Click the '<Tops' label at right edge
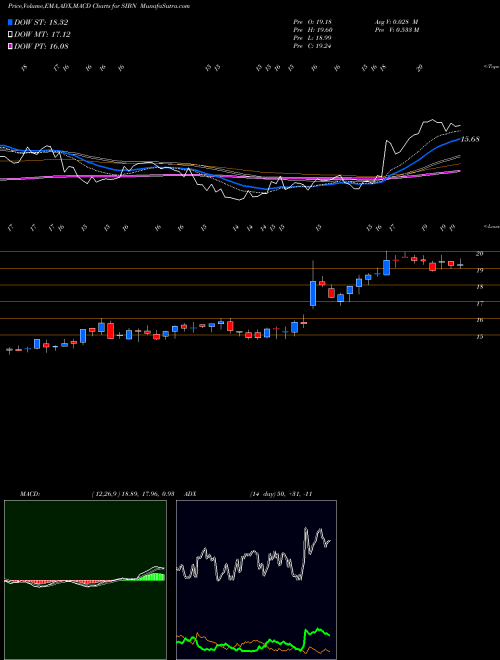 pyautogui.click(x=491, y=67)
